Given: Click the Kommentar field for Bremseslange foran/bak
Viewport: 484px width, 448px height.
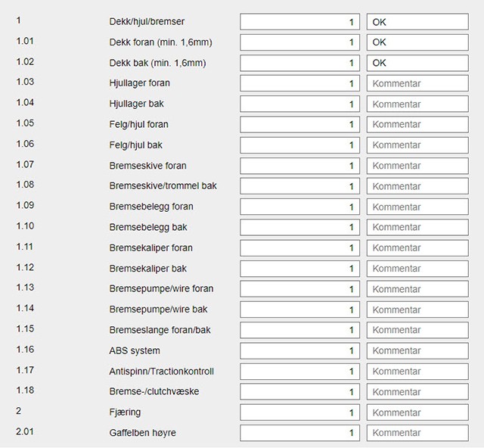Looking at the screenshot, I should pyautogui.click(x=421, y=330).
